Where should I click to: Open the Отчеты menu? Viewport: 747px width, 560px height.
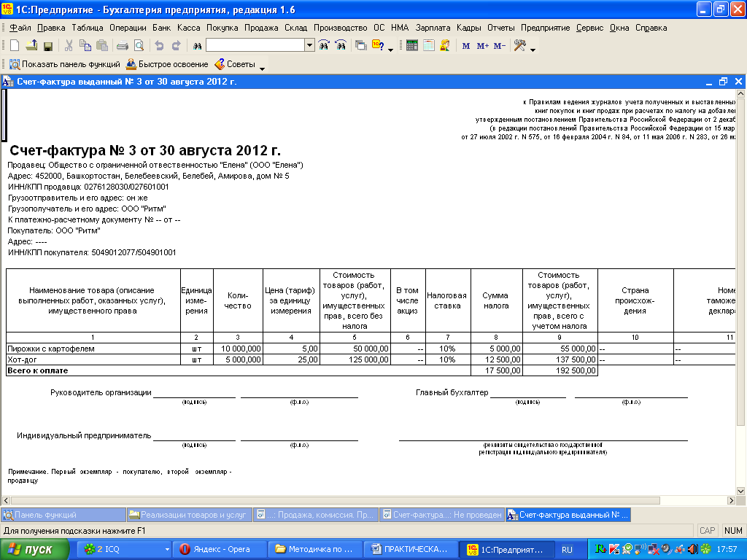coord(500,28)
